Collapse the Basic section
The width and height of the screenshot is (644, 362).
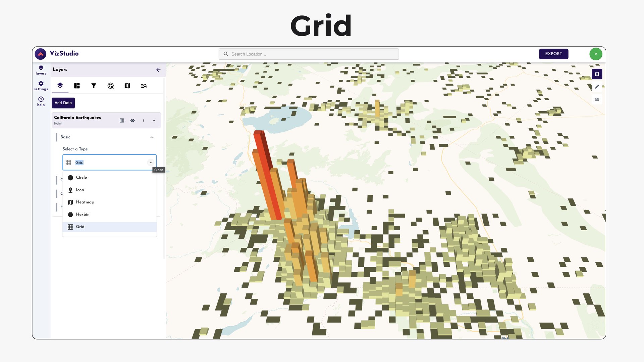point(152,137)
